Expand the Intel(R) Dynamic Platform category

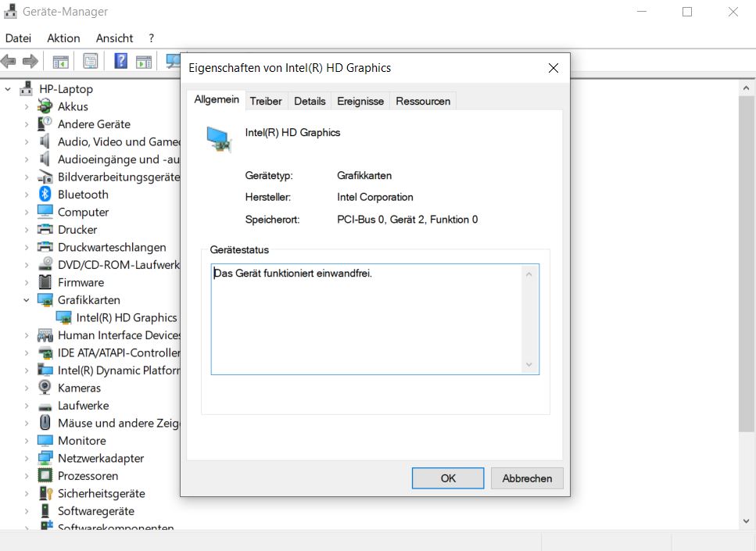tap(26, 370)
